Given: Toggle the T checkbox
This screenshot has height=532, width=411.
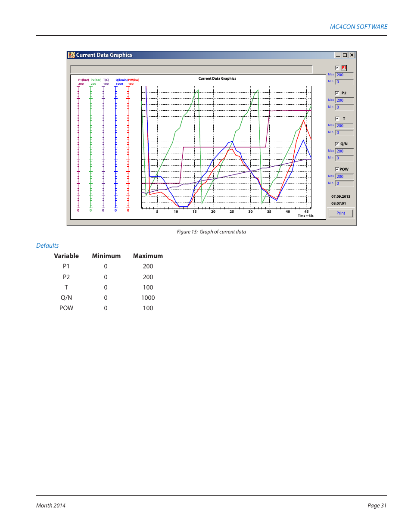Looking at the screenshot, I should click(337, 118).
